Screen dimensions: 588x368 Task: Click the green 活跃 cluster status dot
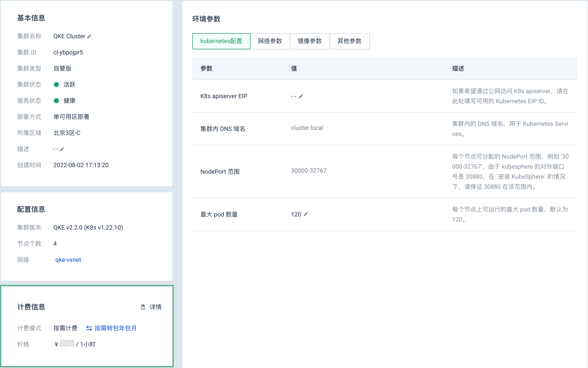tap(56, 85)
